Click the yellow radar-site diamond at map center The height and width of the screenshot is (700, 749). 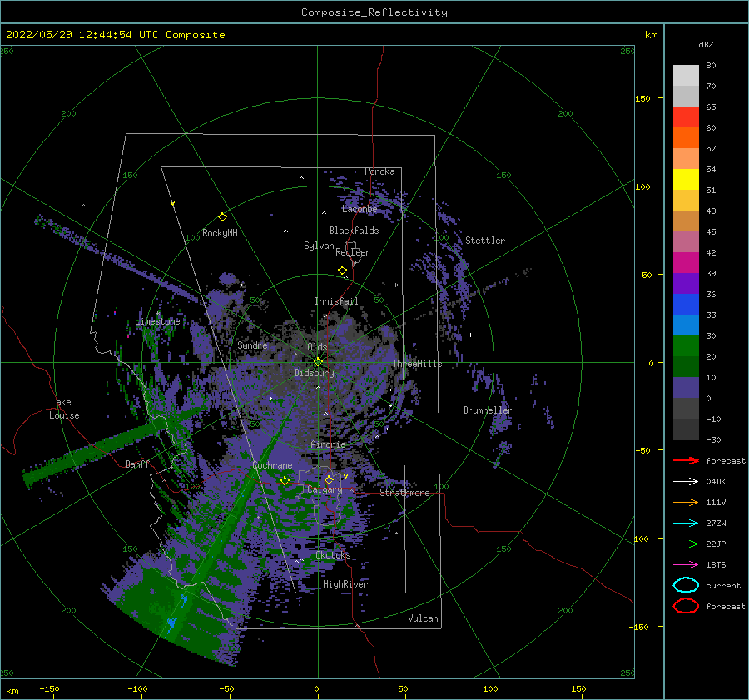tap(318, 362)
